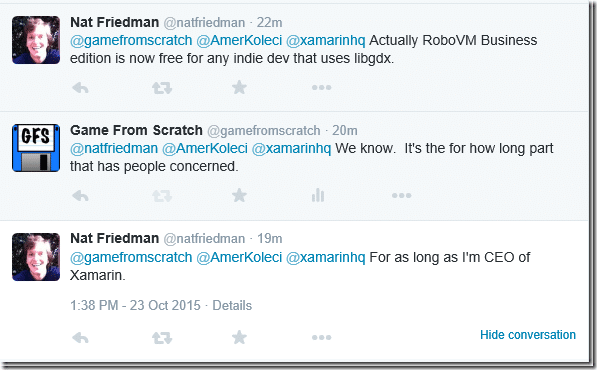597x370 pixels.
Task: Hide conversation link
Action: [x=528, y=335]
